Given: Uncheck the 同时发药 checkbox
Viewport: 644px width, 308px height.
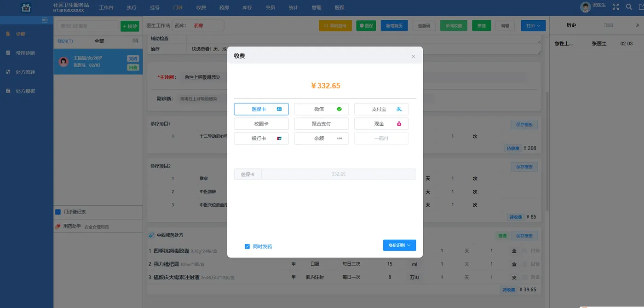Looking at the screenshot, I should coord(247,246).
